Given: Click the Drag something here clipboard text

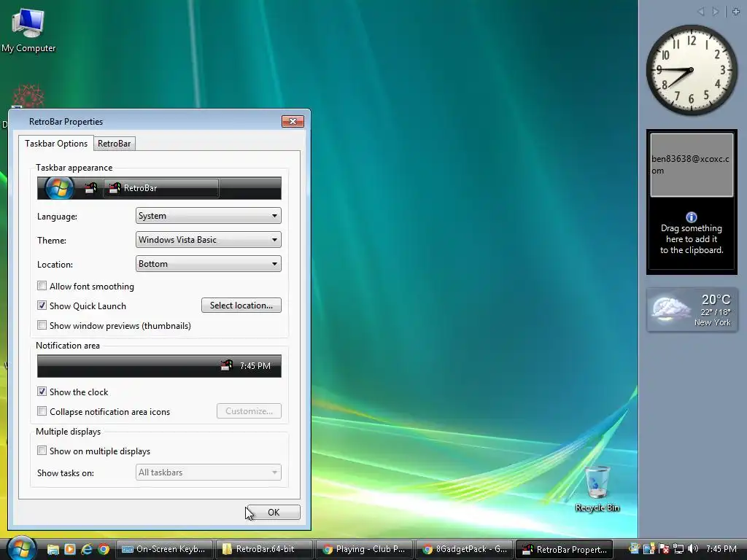Looking at the screenshot, I should point(692,239).
